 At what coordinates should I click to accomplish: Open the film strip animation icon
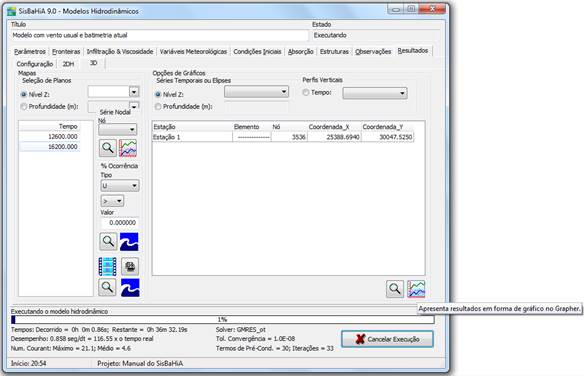coord(108,267)
